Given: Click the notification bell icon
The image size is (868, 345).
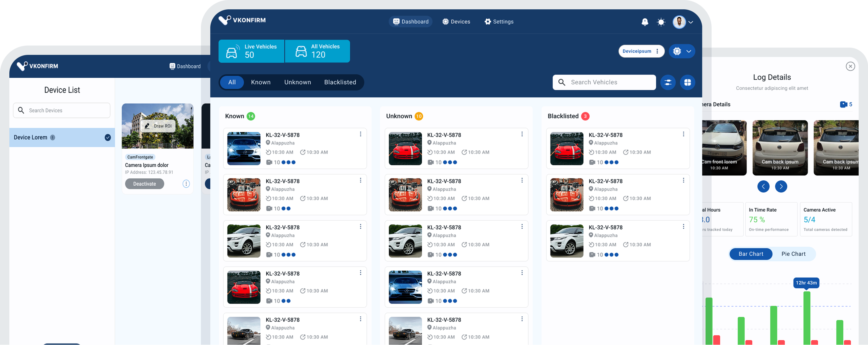Looking at the screenshot, I should (645, 22).
